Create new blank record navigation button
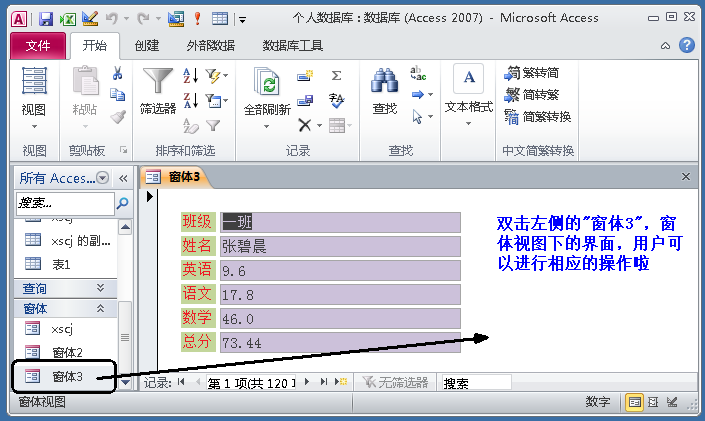 (x=341, y=382)
